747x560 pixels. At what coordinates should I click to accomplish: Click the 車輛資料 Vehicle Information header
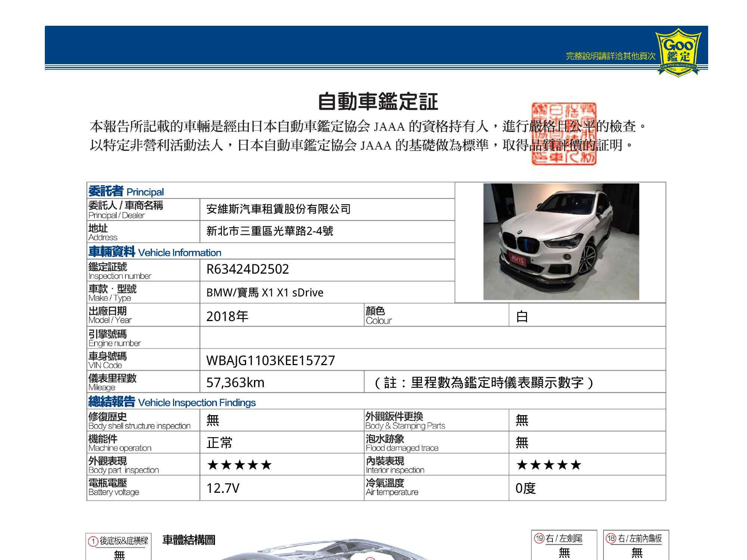[x=155, y=252]
